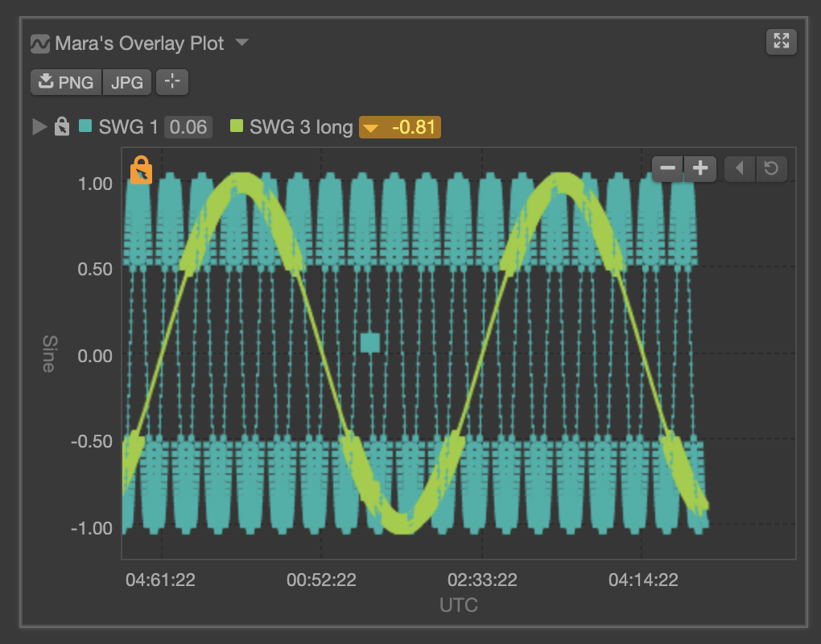Toggle cursor guides crosshair button

(x=172, y=81)
